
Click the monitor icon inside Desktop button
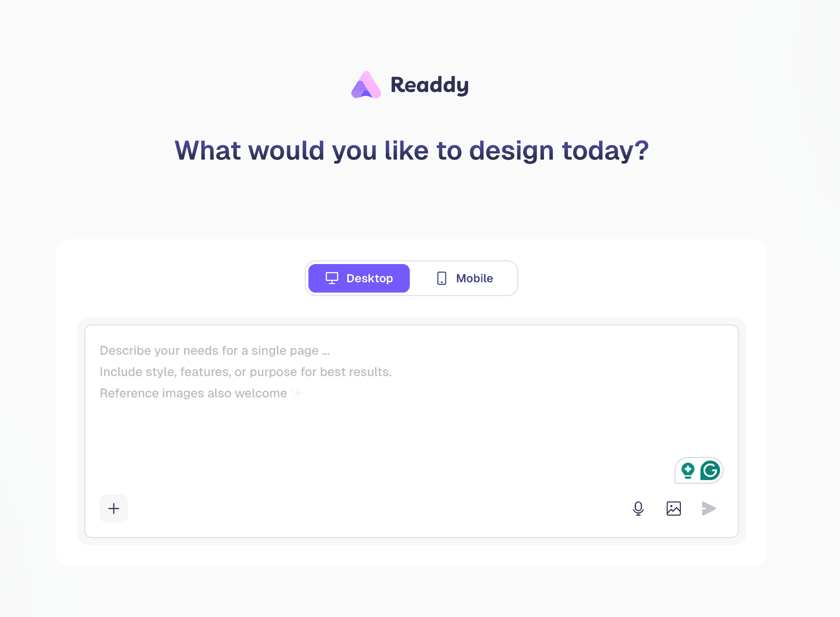(x=332, y=278)
